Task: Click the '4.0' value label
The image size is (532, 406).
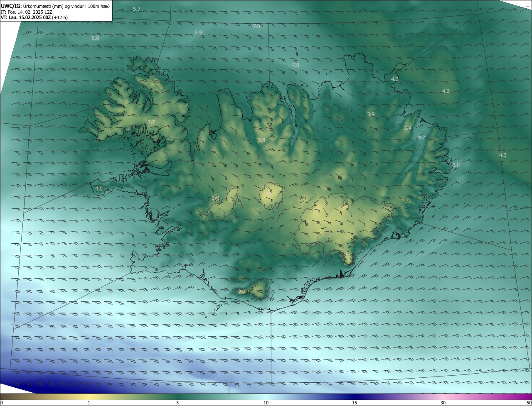Action: (x=99, y=188)
